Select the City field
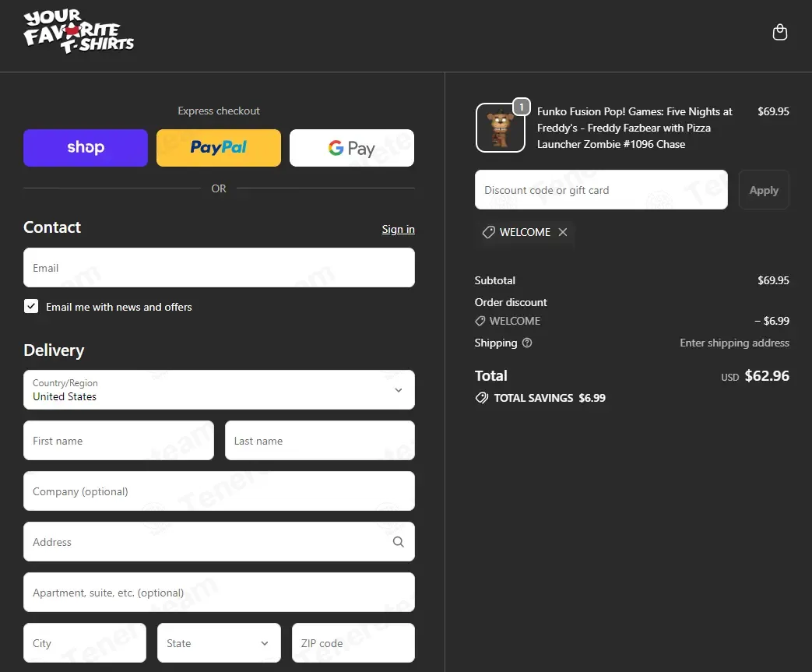The height and width of the screenshot is (672, 812). [x=85, y=642]
